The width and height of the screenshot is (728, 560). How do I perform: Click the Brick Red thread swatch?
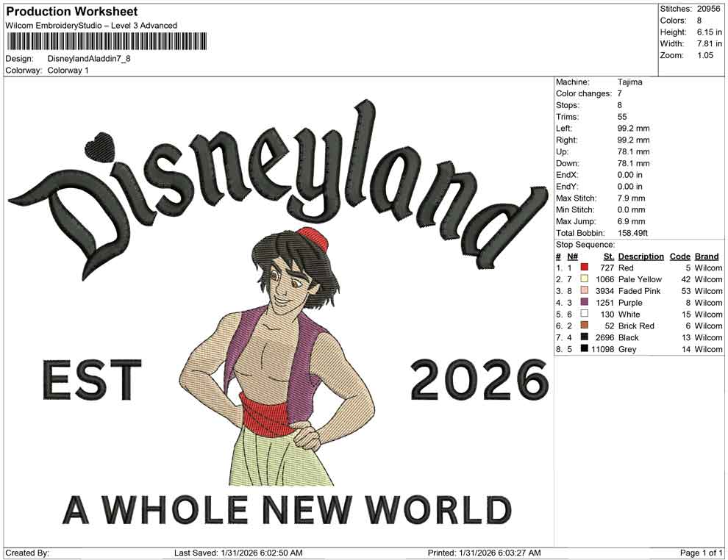(583, 326)
